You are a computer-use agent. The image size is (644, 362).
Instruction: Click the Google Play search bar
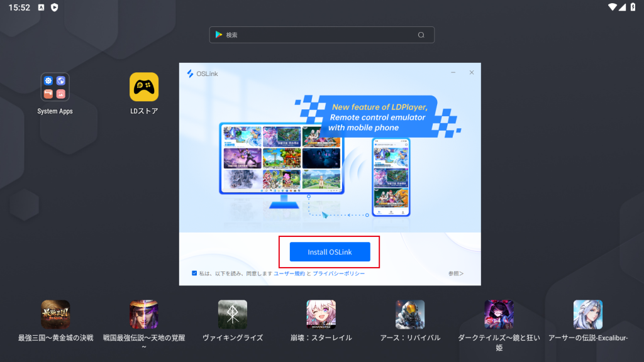click(x=321, y=35)
